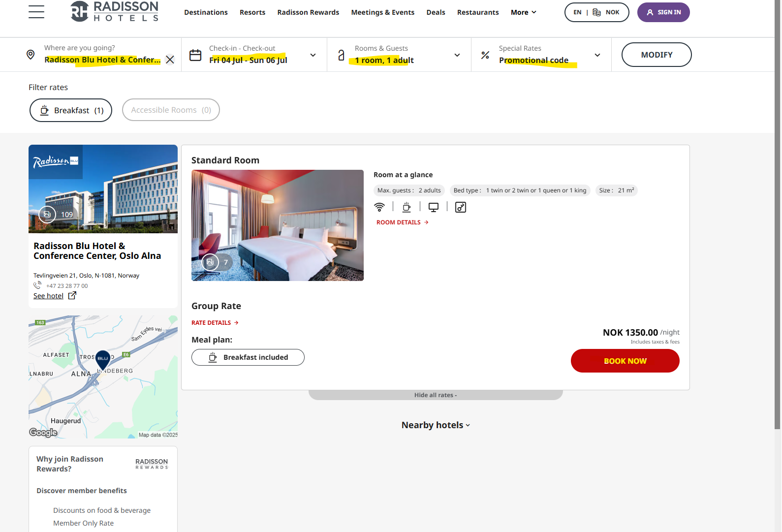Click the Radisson Hotels logo

pyautogui.click(x=114, y=11)
